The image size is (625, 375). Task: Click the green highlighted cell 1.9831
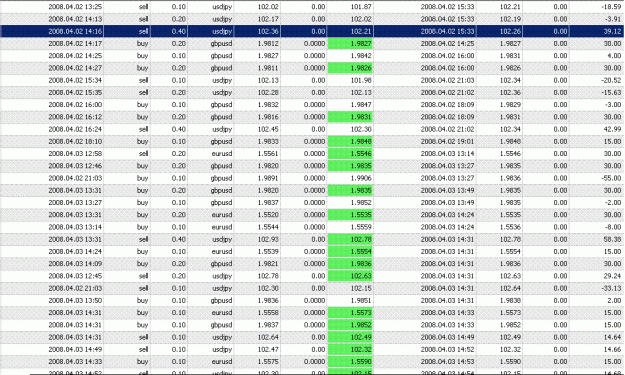[350, 117]
